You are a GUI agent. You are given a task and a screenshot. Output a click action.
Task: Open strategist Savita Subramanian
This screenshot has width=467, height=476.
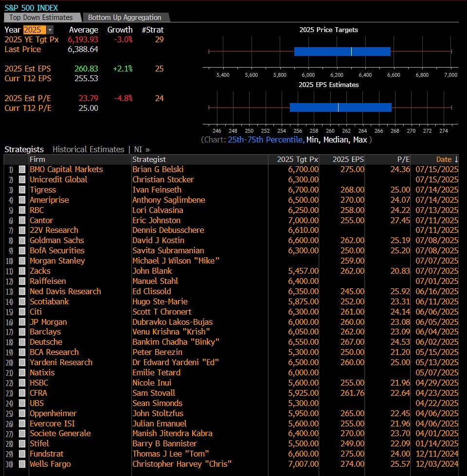(168, 251)
